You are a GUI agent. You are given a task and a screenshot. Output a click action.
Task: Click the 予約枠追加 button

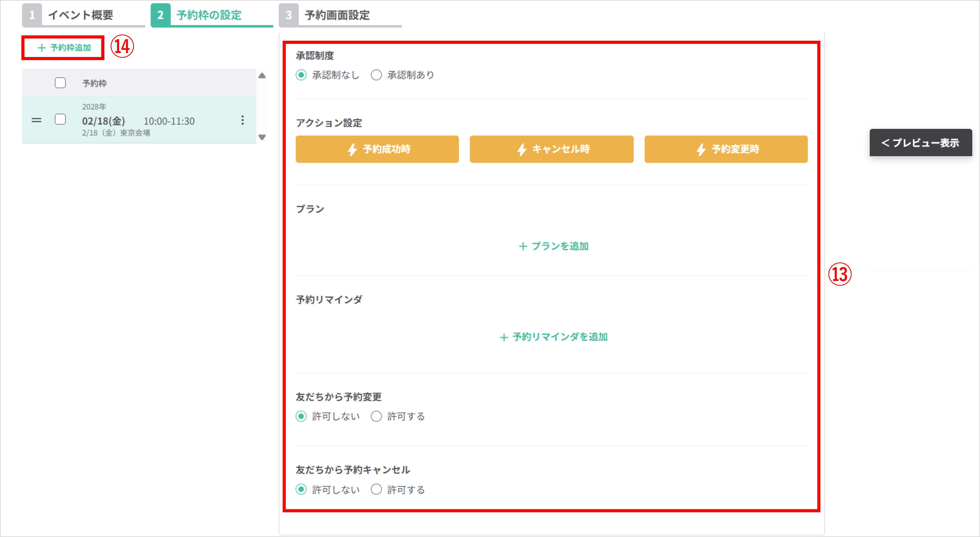[x=64, y=48]
